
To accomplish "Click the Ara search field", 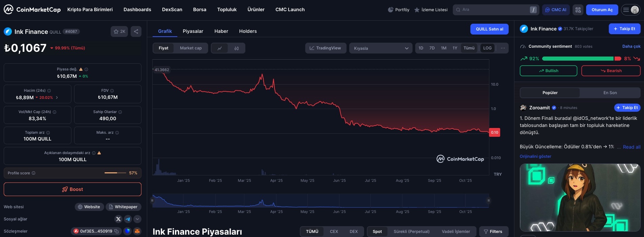I will tap(496, 10).
